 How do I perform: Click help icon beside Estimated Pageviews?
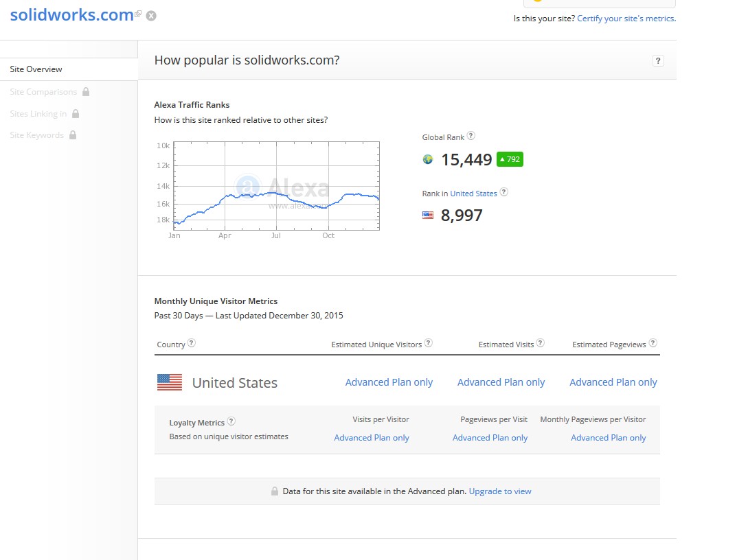[653, 343]
